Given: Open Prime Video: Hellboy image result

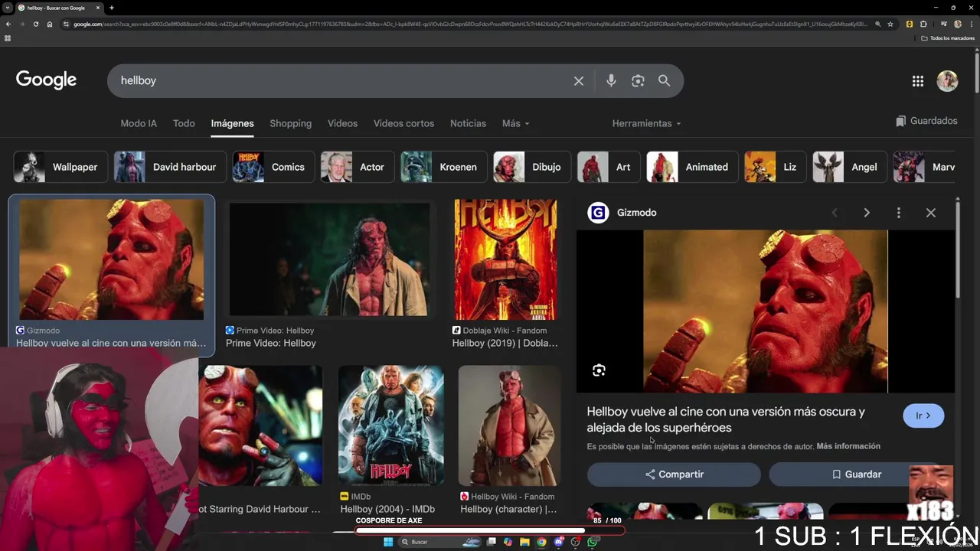Looking at the screenshot, I should [x=330, y=260].
